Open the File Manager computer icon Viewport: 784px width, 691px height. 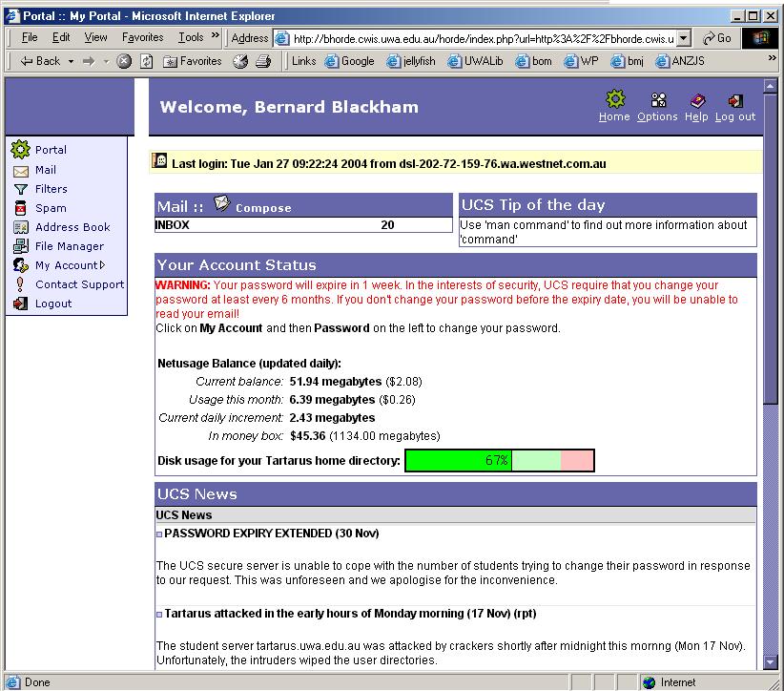(20, 245)
